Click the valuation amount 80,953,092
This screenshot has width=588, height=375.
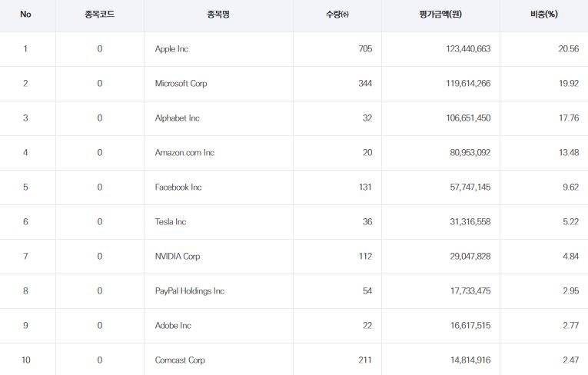point(470,152)
